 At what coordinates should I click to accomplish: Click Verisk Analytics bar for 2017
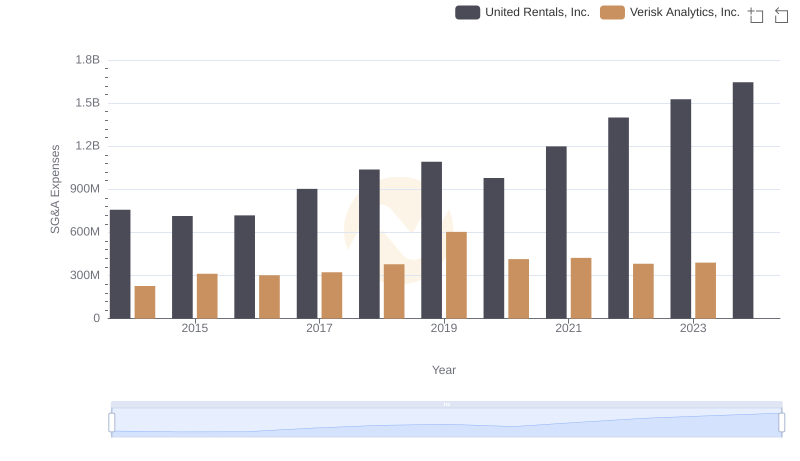click(332, 295)
